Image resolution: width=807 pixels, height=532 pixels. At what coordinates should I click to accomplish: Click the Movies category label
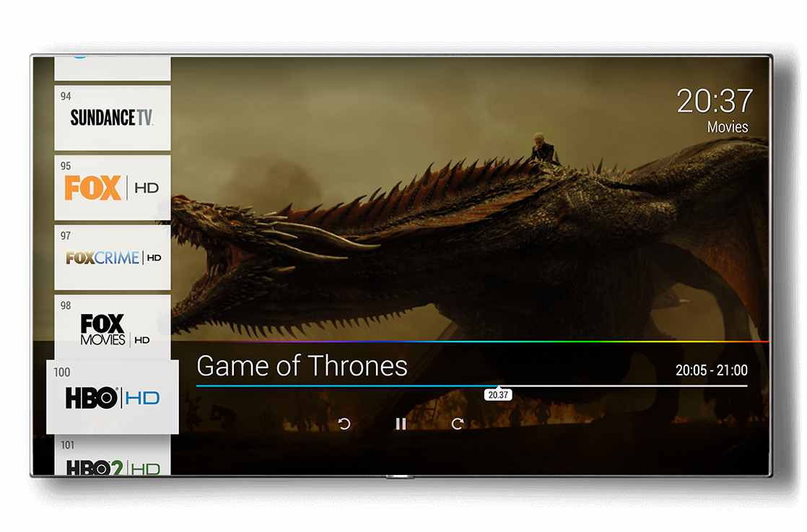tap(727, 127)
